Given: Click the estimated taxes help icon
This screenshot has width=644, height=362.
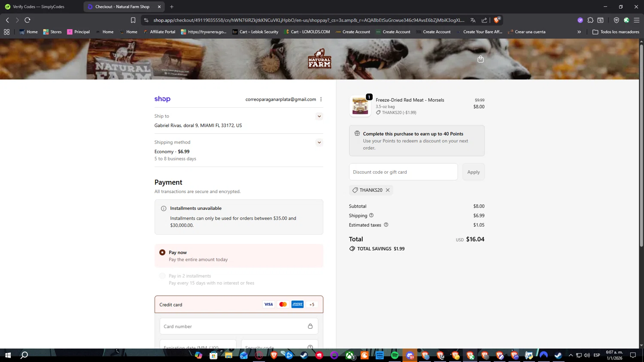Looking at the screenshot, I should (386, 225).
